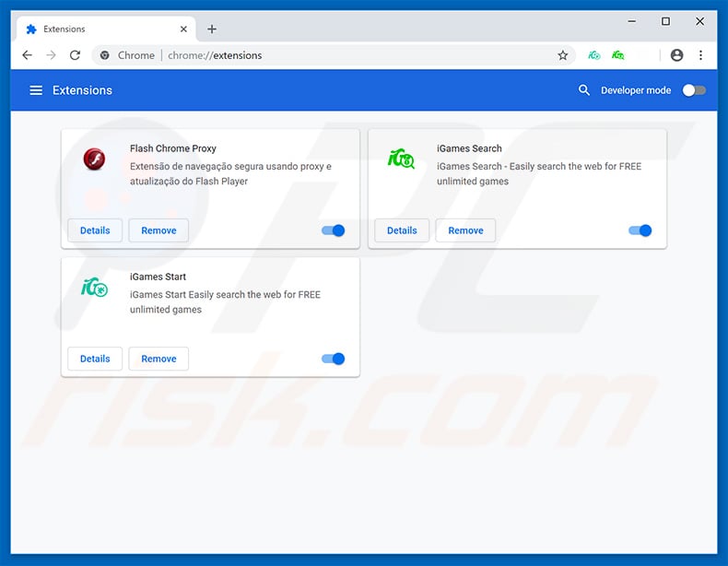This screenshot has width=728, height=566.
Task: Open a new tab with the plus button
Action: (x=212, y=29)
